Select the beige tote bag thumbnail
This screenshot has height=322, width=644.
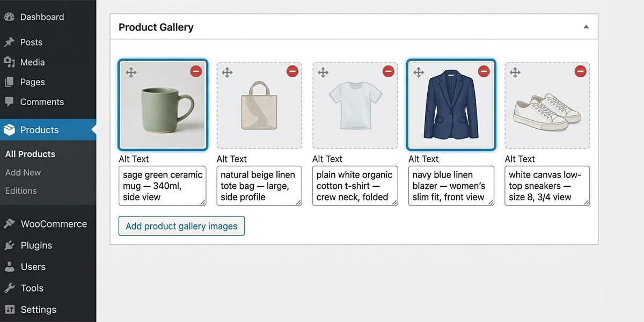coord(259,105)
